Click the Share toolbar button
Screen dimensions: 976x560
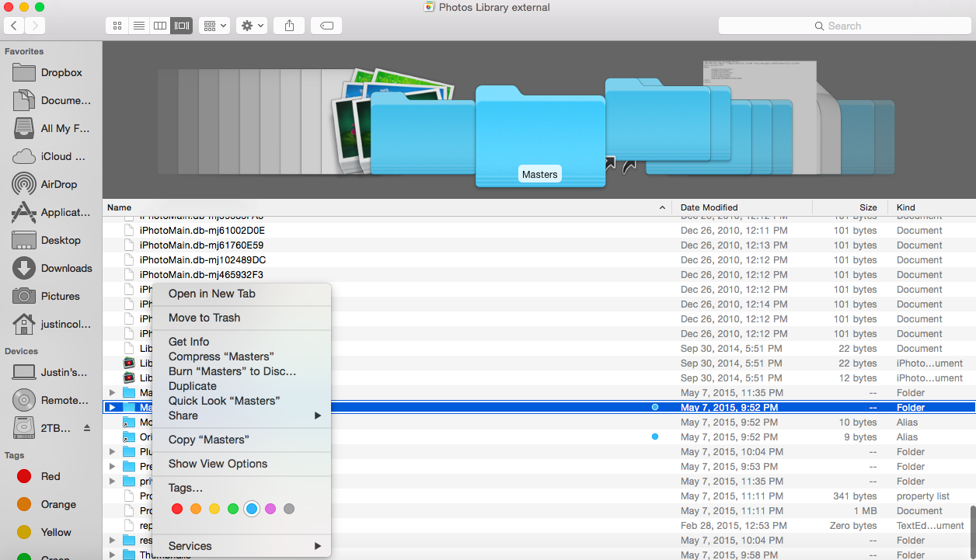pyautogui.click(x=290, y=26)
